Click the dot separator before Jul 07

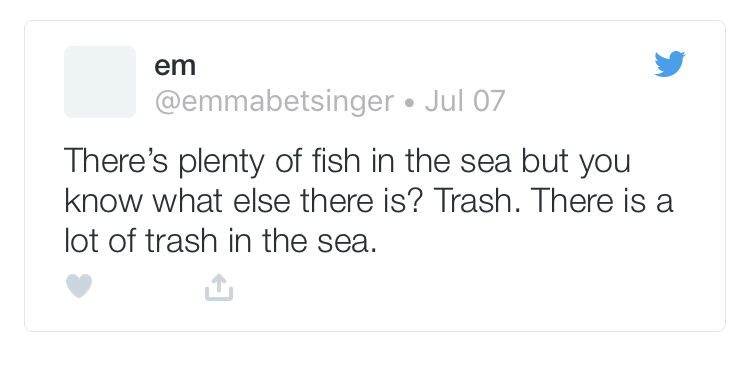[409, 103]
